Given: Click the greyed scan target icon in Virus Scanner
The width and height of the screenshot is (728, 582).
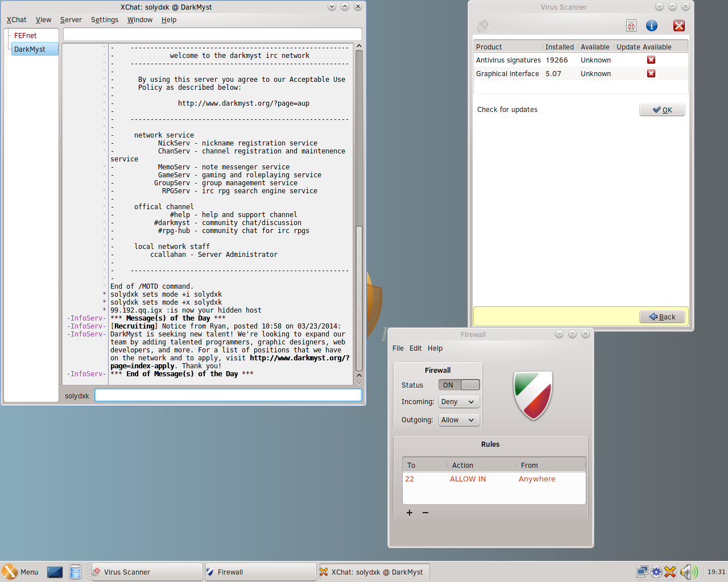Looking at the screenshot, I should point(483,26).
